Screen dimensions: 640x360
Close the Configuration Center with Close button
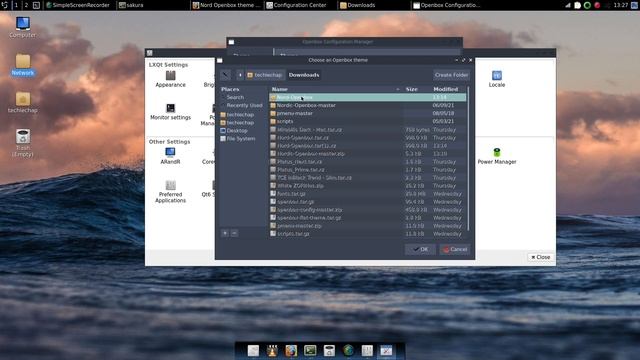pyautogui.click(x=540, y=257)
